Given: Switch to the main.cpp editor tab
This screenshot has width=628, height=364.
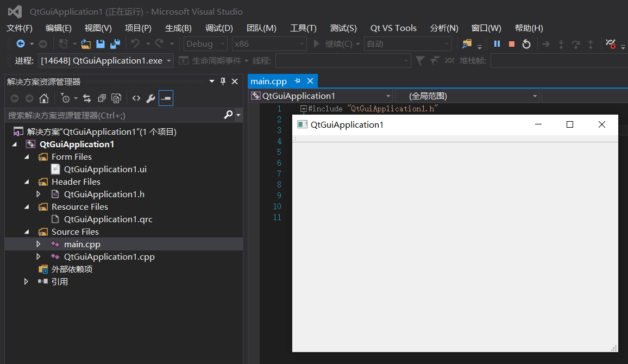Looking at the screenshot, I should pyautogui.click(x=269, y=81).
